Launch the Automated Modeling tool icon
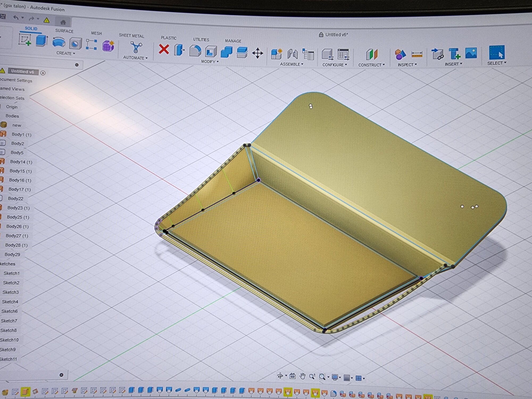The image size is (532, 399). (136, 48)
